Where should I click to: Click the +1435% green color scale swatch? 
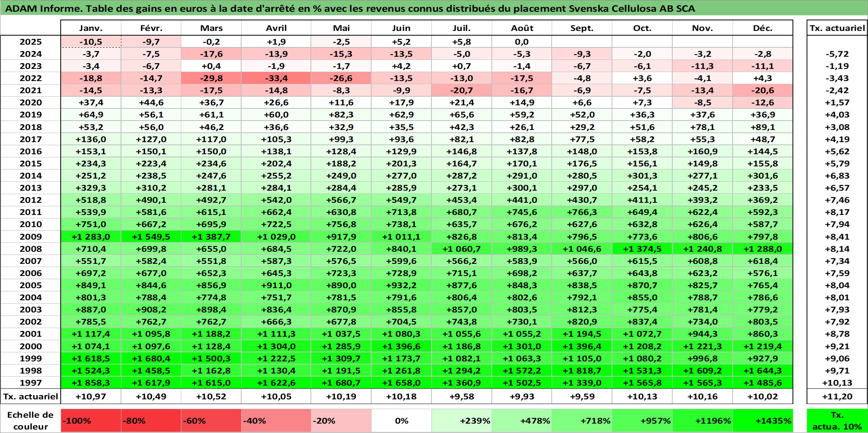pos(763,421)
